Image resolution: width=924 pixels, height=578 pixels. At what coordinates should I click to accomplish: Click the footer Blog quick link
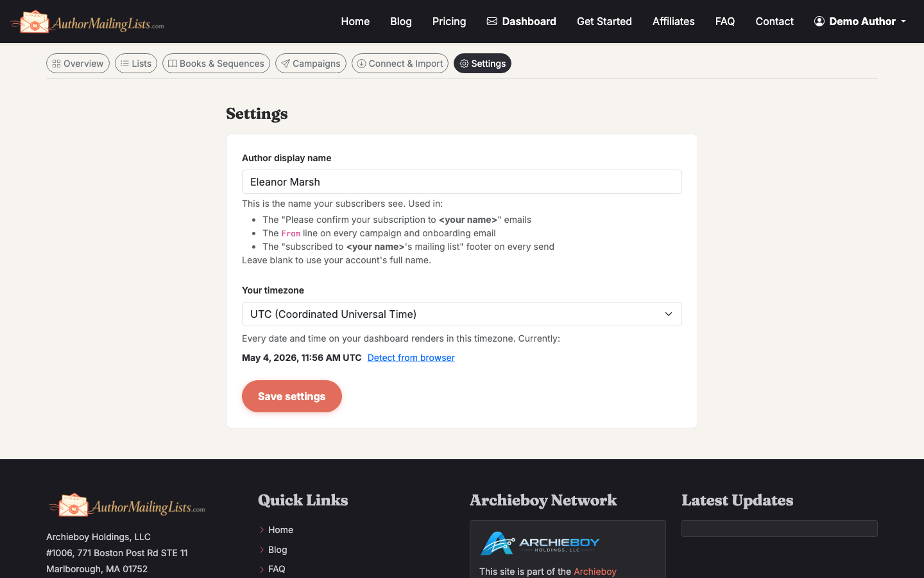point(277,550)
